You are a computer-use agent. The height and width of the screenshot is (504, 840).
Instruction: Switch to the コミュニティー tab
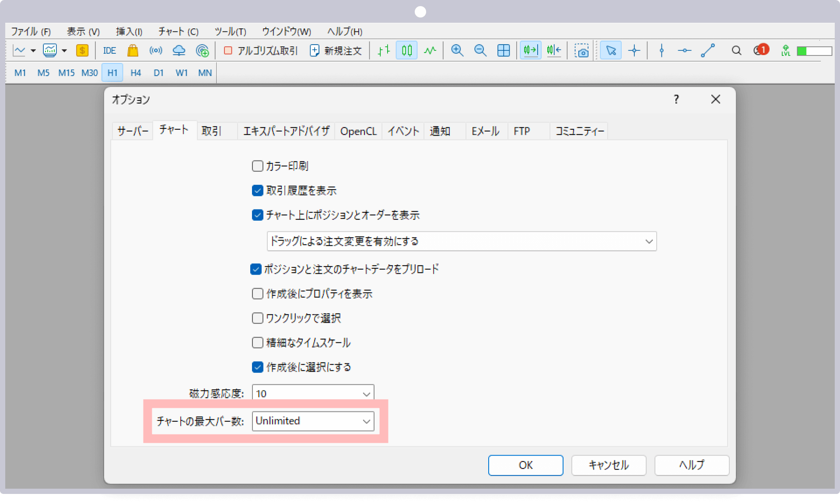point(579,131)
